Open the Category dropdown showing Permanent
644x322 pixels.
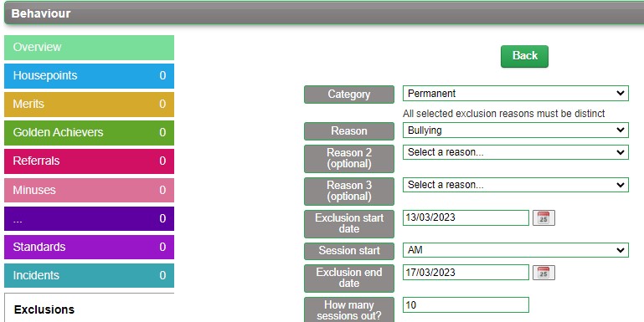pos(515,94)
